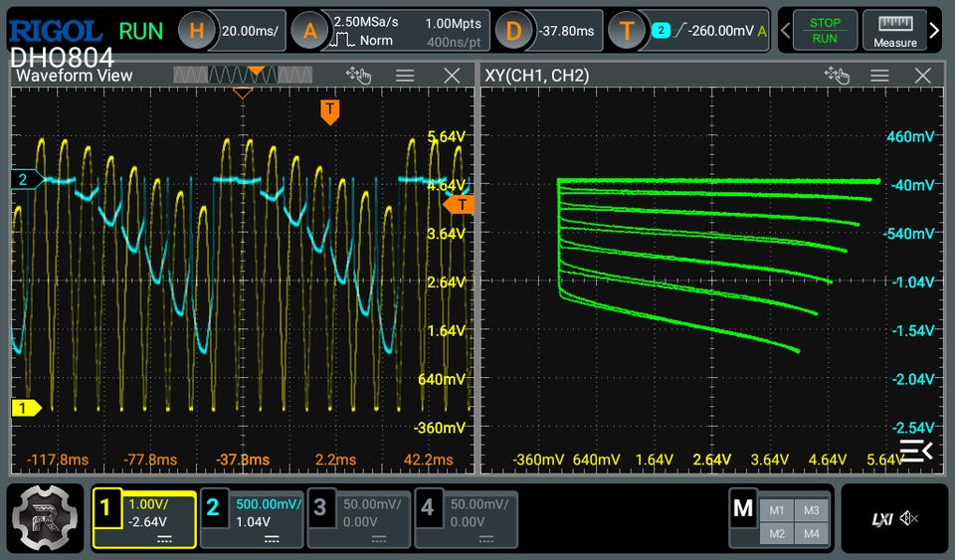
Task: Expand the collapsed side panel arrow in XY view
Action: 916,451
